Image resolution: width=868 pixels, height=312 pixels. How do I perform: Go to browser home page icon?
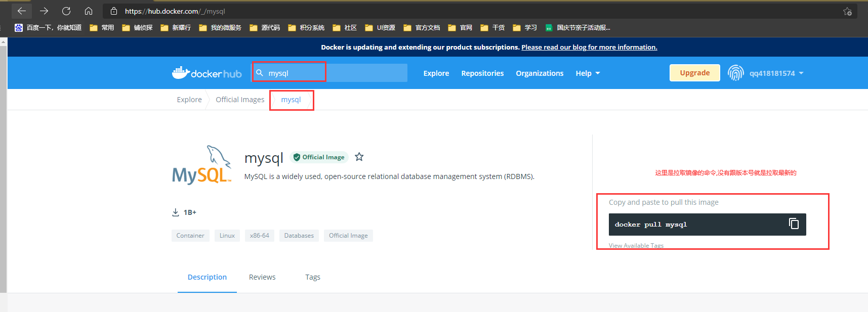click(x=89, y=11)
